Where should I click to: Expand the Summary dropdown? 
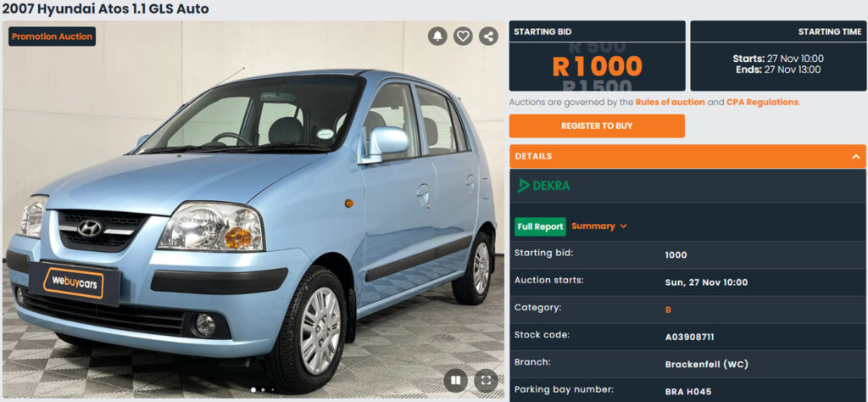click(599, 226)
